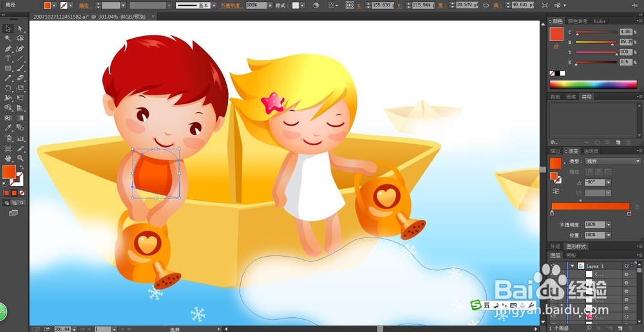Open gradient angle -90° dropdown

point(609,183)
